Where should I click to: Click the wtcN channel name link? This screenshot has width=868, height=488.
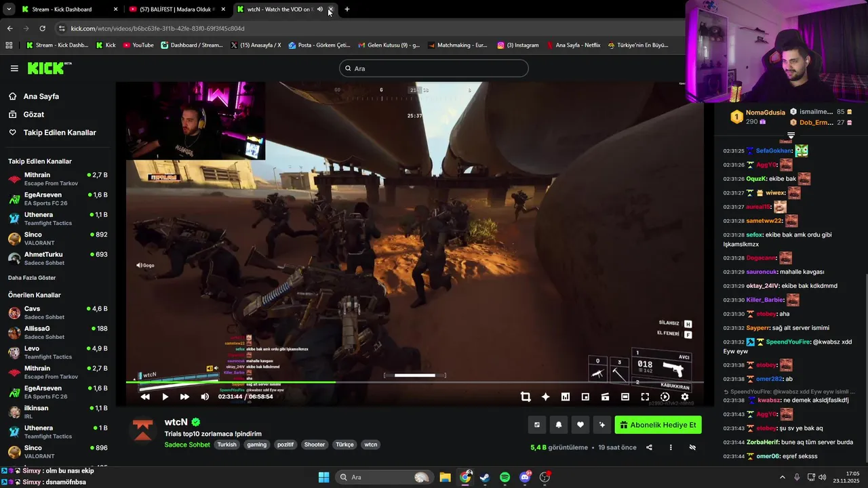(176, 422)
